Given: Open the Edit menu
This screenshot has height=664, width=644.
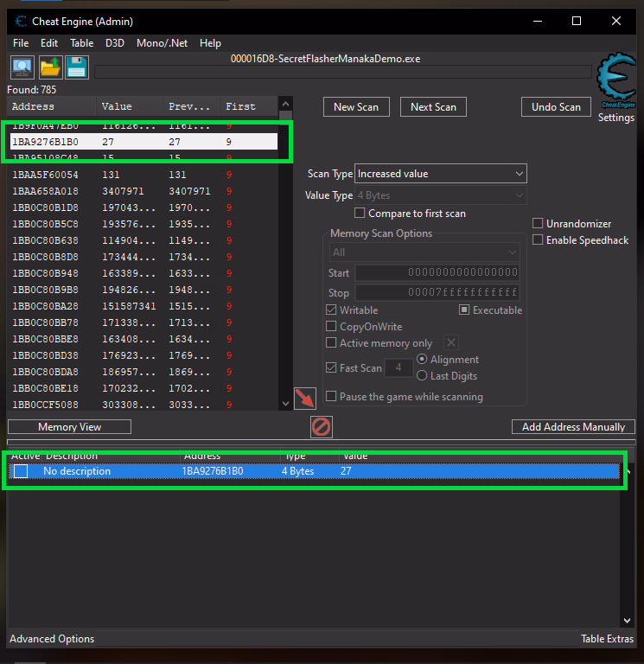Looking at the screenshot, I should pyautogui.click(x=49, y=43).
